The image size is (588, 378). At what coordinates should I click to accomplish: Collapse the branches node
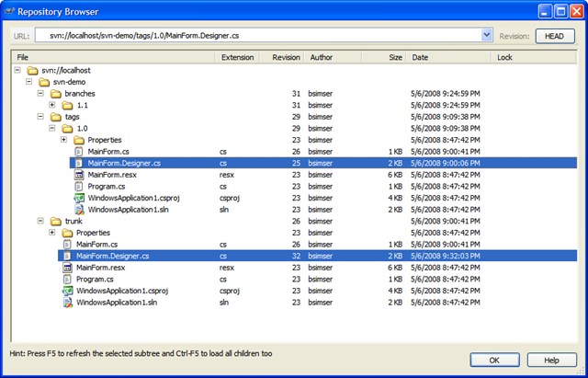(x=40, y=93)
